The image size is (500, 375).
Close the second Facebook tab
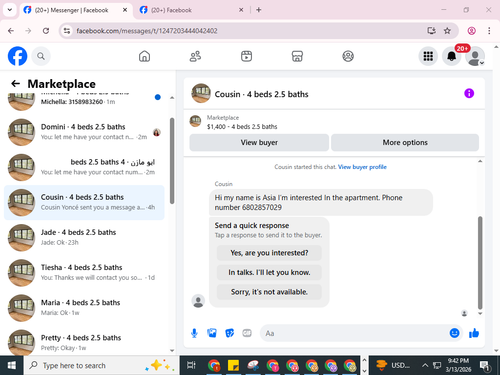pos(241,10)
